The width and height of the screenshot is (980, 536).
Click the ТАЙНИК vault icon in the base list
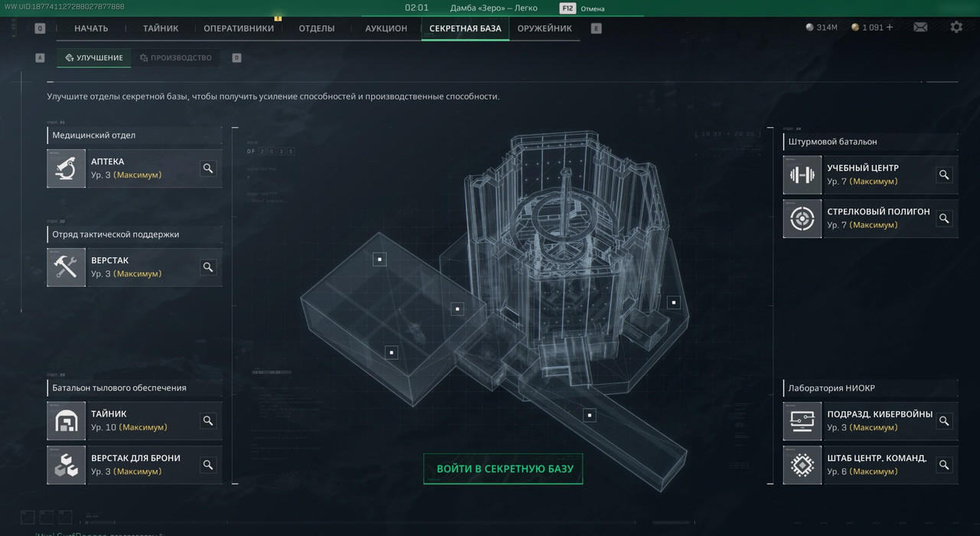[x=67, y=421]
